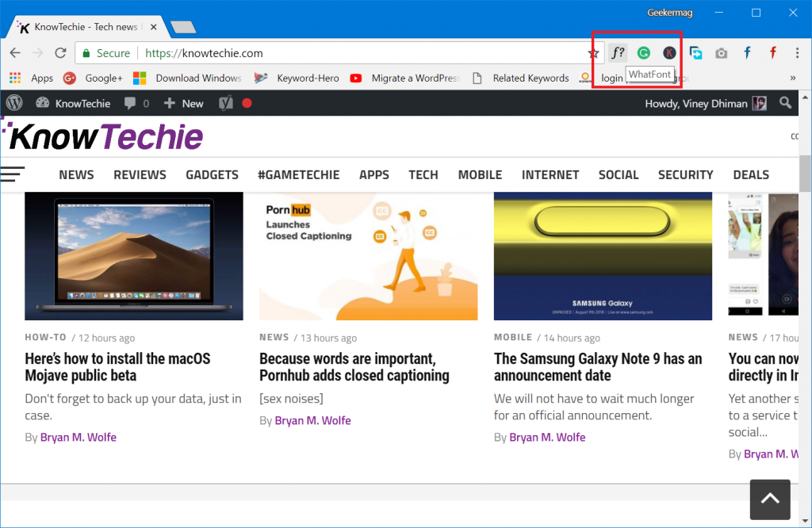The height and width of the screenshot is (528, 812).
Task: Open the Download Windows bookmark
Action: point(187,78)
